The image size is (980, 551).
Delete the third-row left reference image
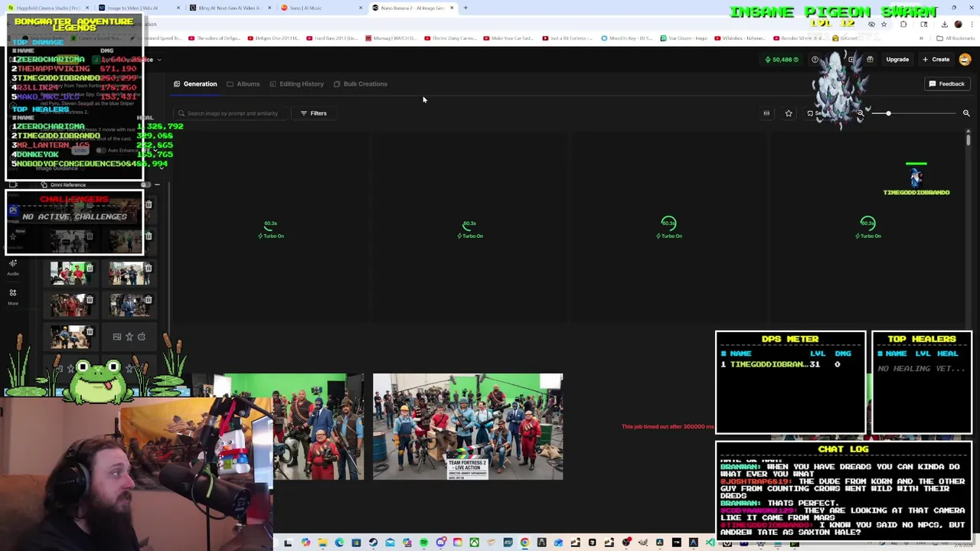(90, 268)
